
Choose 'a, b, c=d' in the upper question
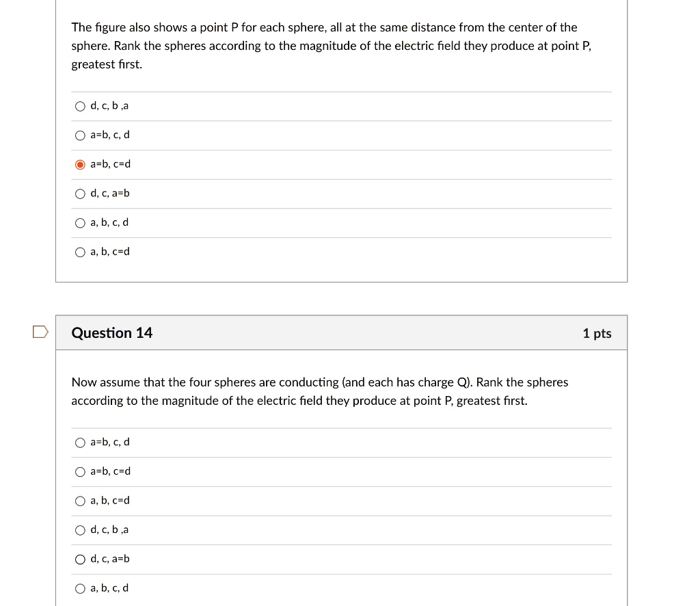(x=81, y=252)
